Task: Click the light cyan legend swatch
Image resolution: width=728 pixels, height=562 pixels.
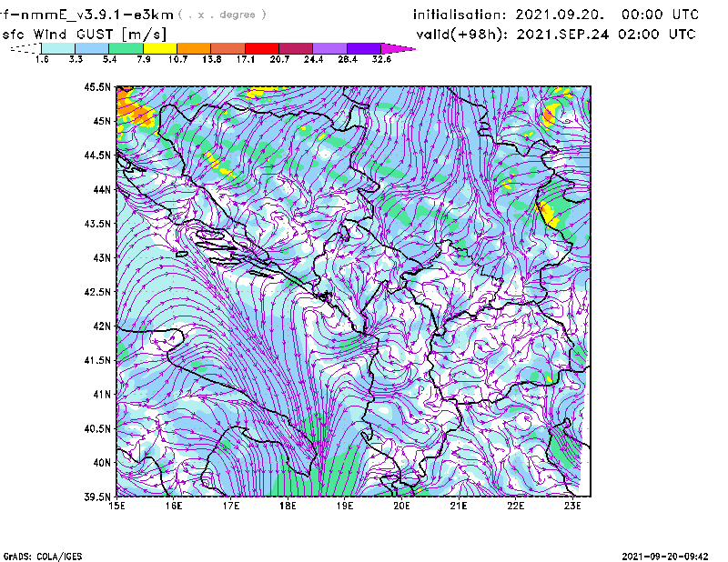Action: pos(58,48)
